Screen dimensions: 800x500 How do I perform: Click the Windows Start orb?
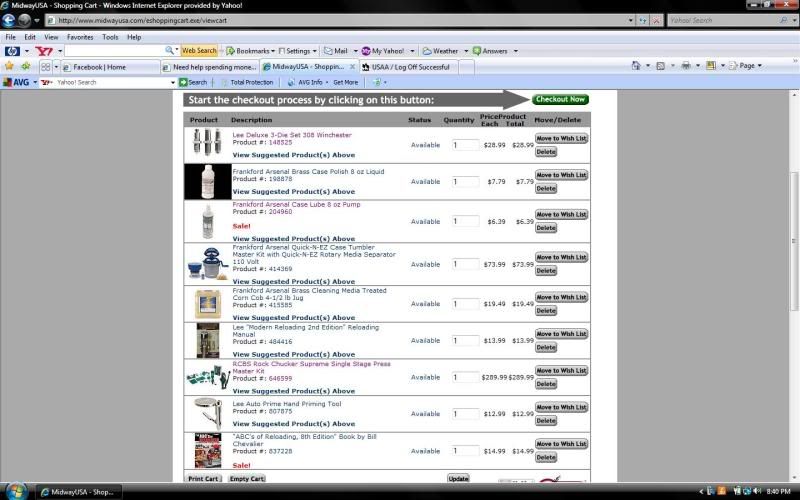pyautogui.click(x=16, y=491)
